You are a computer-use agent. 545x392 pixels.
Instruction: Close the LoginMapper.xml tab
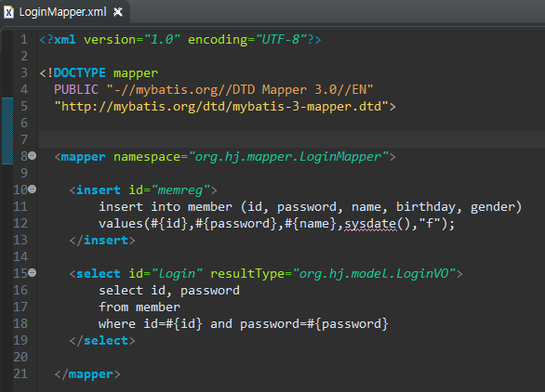coord(118,12)
